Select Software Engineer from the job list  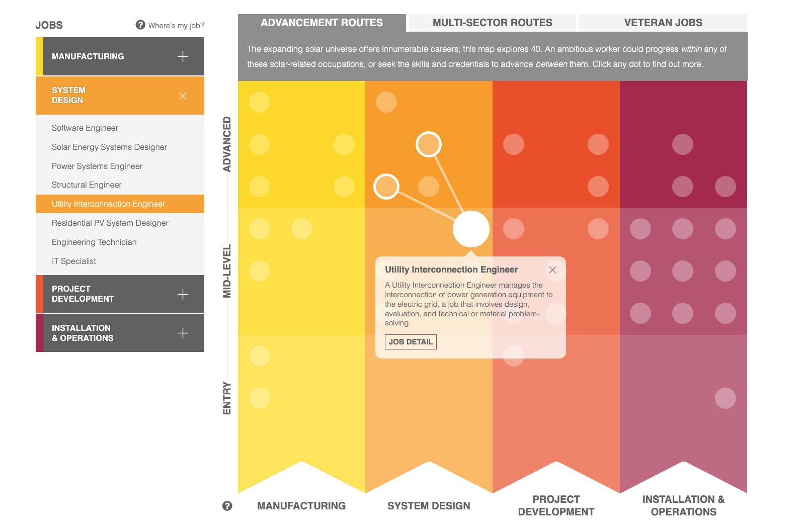click(x=85, y=128)
